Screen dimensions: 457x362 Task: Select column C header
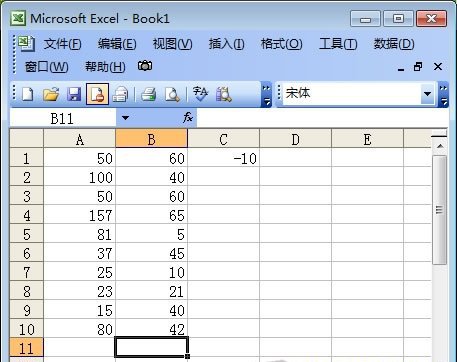(223, 139)
